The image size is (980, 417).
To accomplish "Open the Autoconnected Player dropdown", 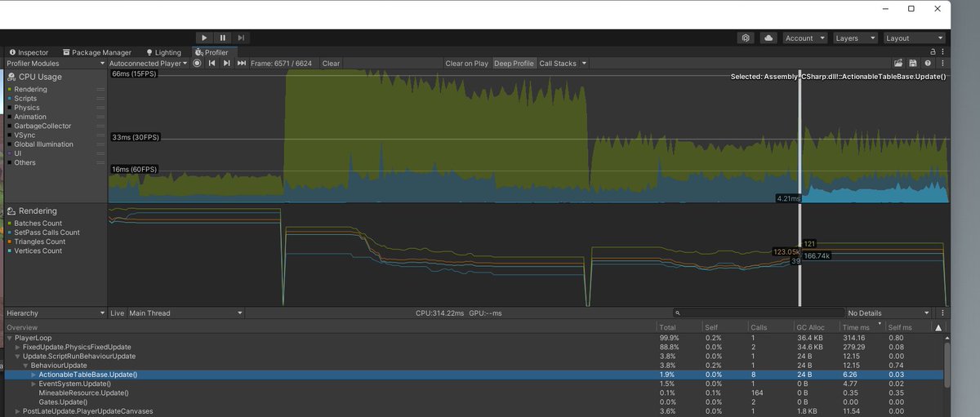I will pyautogui.click(x=148, y=64).
